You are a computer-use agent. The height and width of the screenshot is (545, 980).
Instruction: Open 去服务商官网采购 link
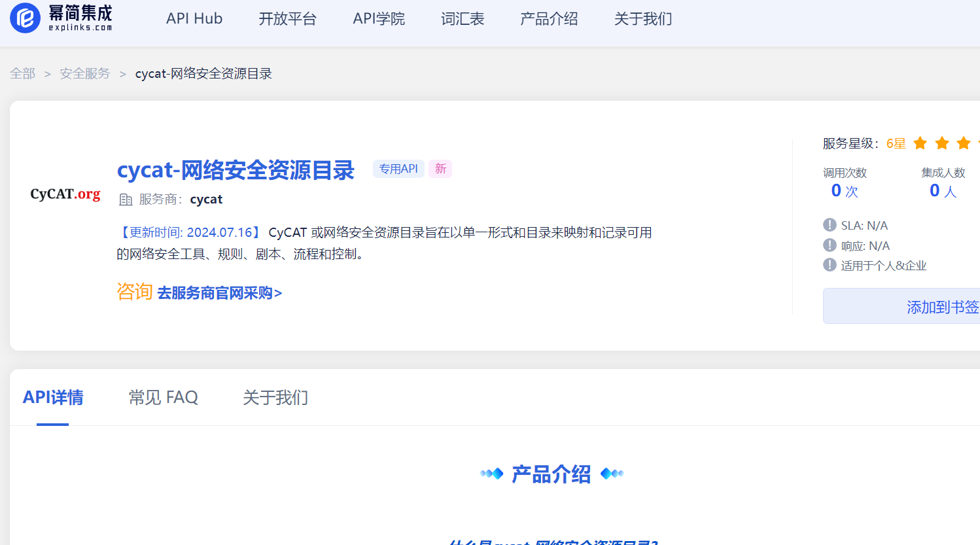tap(220, 293)
